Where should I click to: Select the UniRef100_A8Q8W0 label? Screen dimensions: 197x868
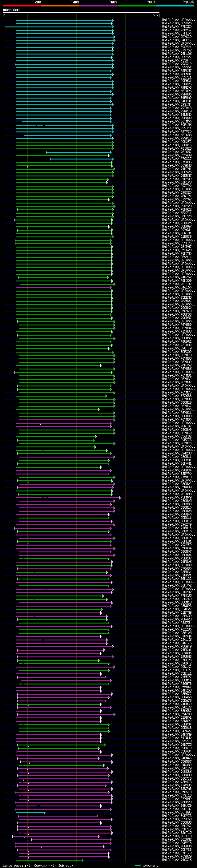coord(177,846)
